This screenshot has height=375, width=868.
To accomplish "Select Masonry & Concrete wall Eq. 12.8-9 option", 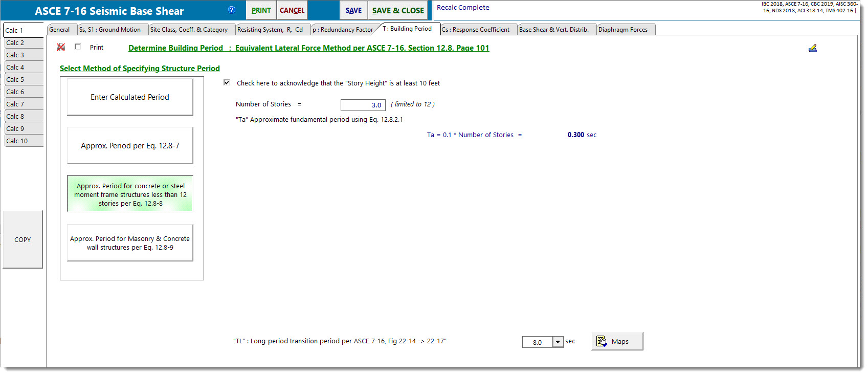I will 130,243.
